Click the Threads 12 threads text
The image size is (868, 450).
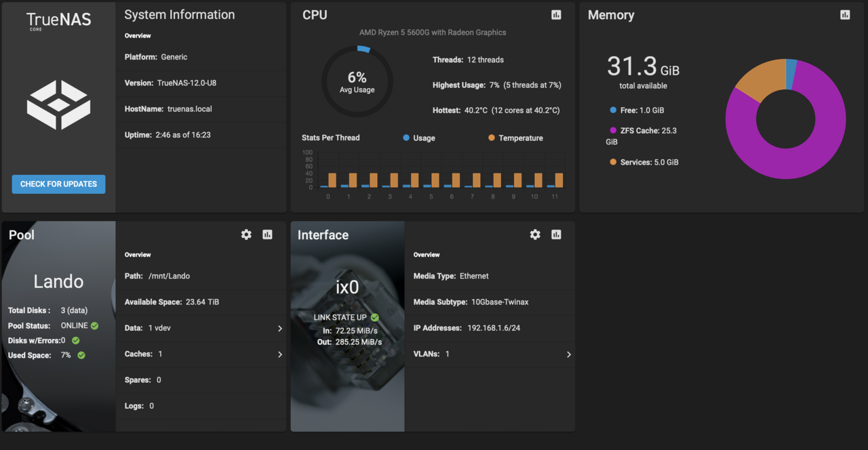click(468, 60)
